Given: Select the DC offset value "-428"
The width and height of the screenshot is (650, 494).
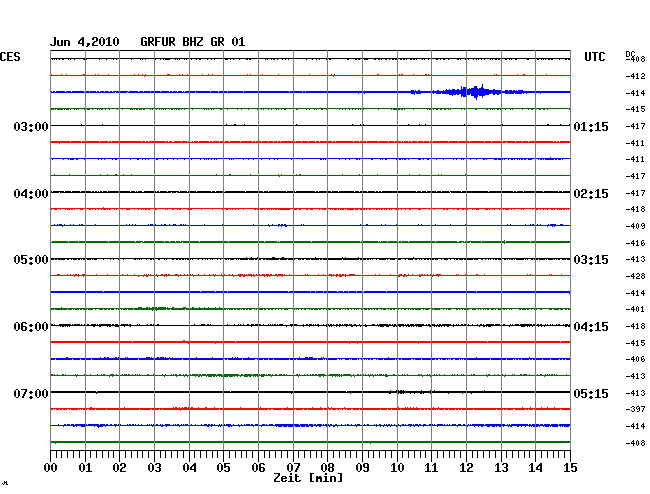Looking at the screenshot, I should pos(635,276).
